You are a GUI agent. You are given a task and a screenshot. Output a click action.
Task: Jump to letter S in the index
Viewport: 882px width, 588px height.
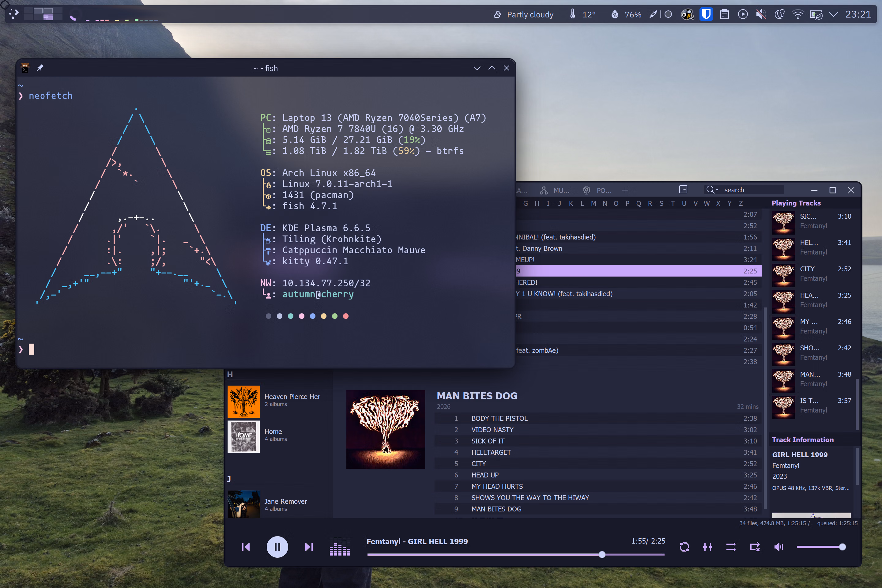coord(661,203)
